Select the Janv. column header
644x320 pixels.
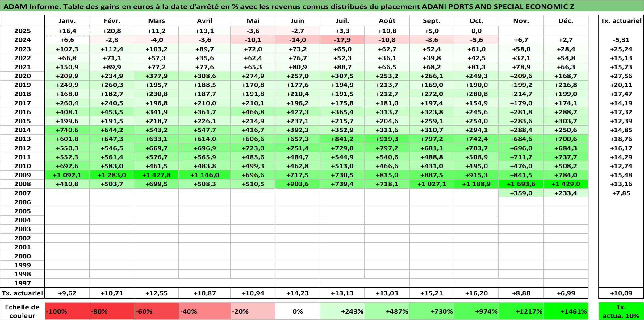67,21
